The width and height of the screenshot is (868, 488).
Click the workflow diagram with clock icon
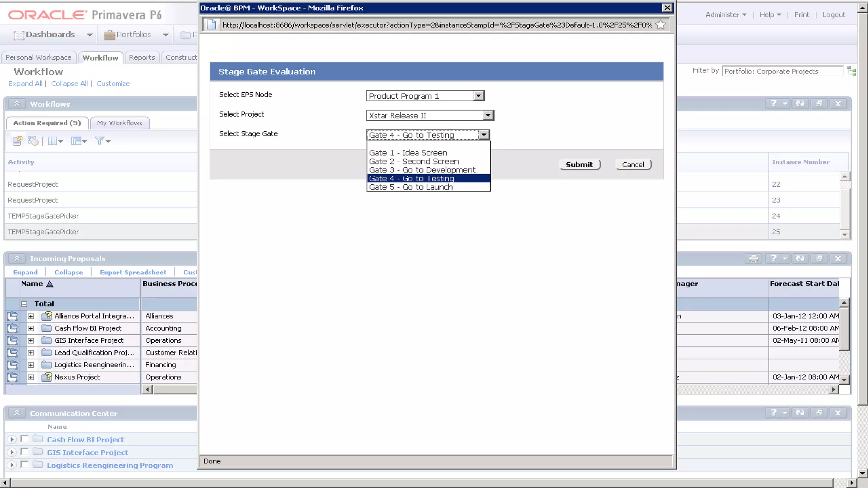[33, 141]
